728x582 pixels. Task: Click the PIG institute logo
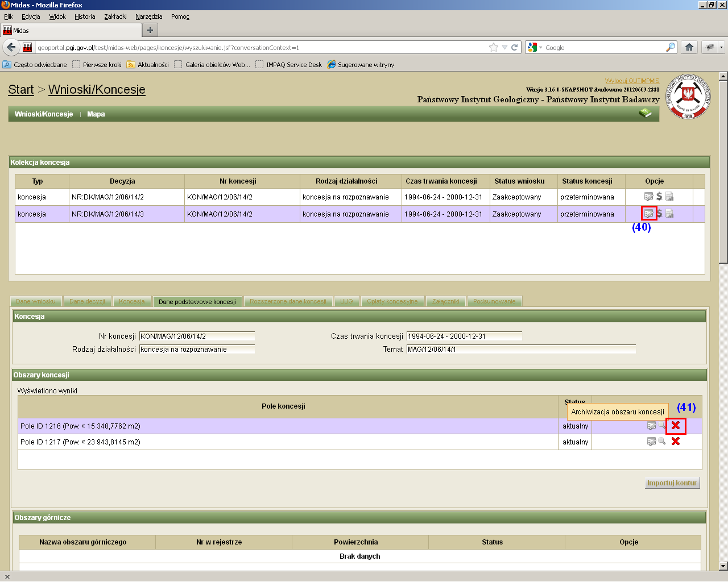pos(688,97)
